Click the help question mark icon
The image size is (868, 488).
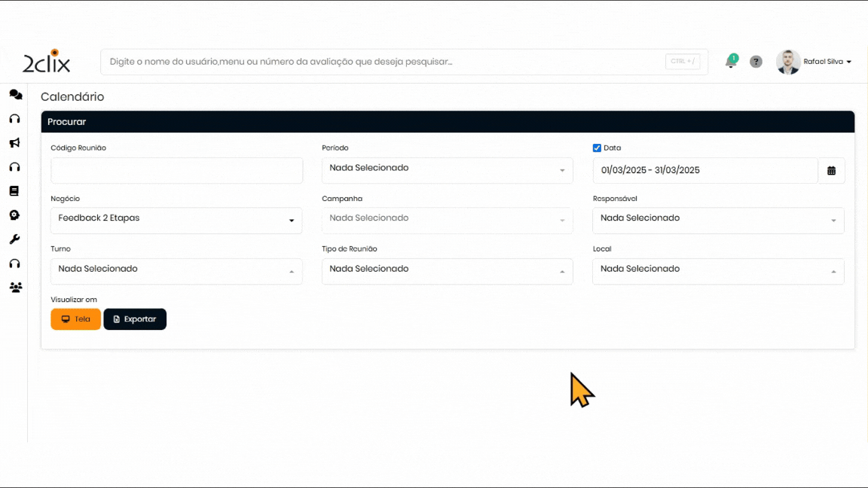(x=756, y=62)
